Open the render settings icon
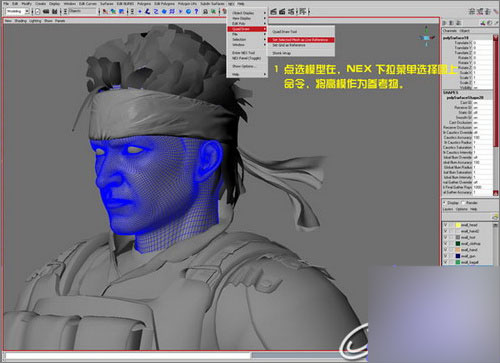The width and height of the screenshot is (500, 363). pos(291,11)
